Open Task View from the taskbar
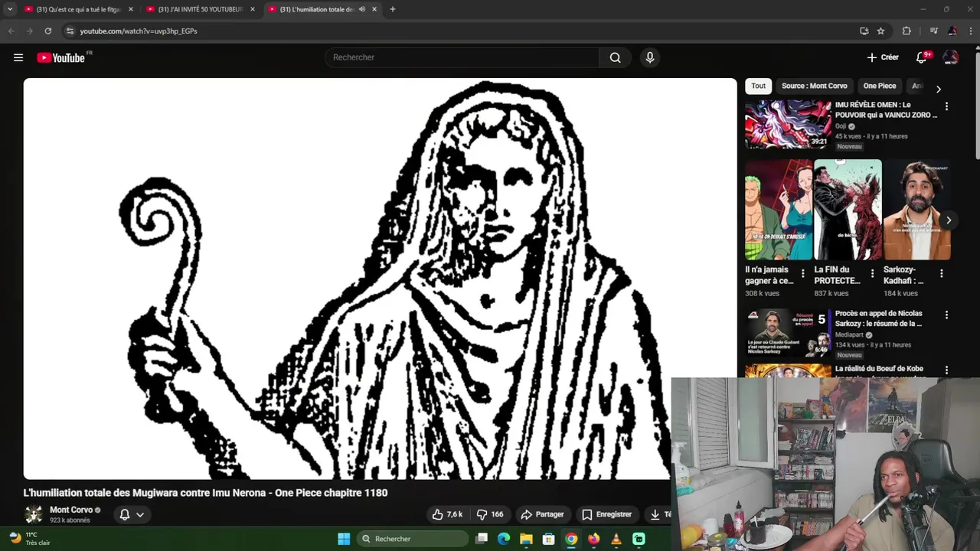This screenshot has width=980, height=551. point(482,539)
